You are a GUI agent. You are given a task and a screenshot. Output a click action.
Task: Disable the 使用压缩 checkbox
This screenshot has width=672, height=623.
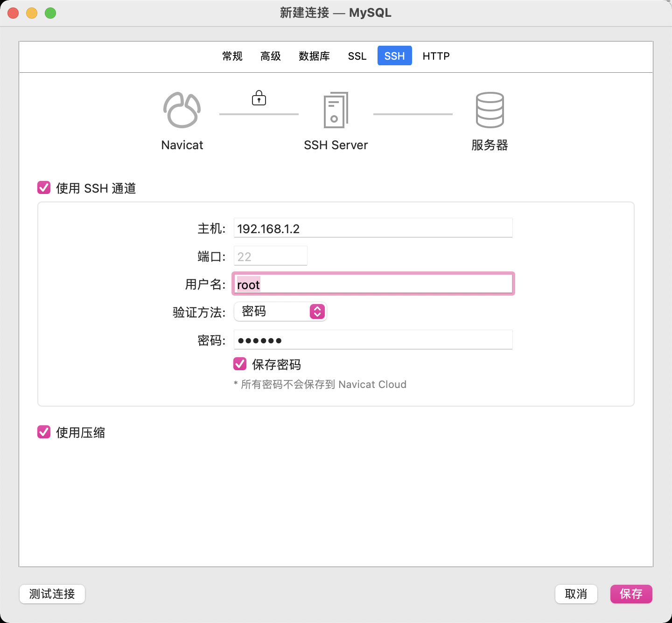pyautogui.click(x=44, y=432)
